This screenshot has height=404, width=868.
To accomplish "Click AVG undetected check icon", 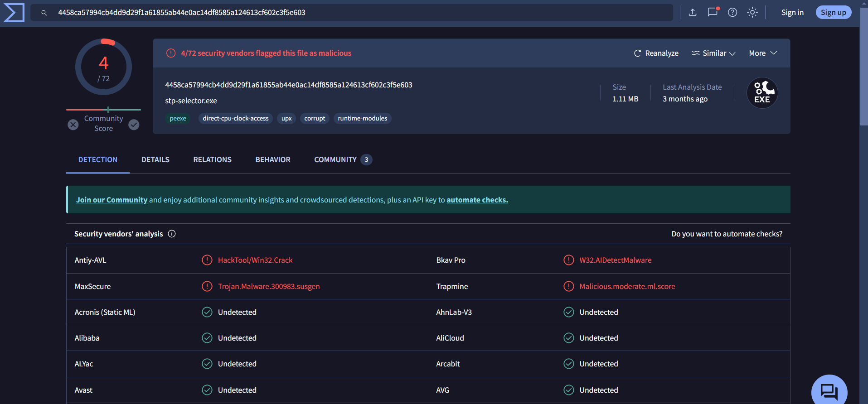I will pos(568,390).
